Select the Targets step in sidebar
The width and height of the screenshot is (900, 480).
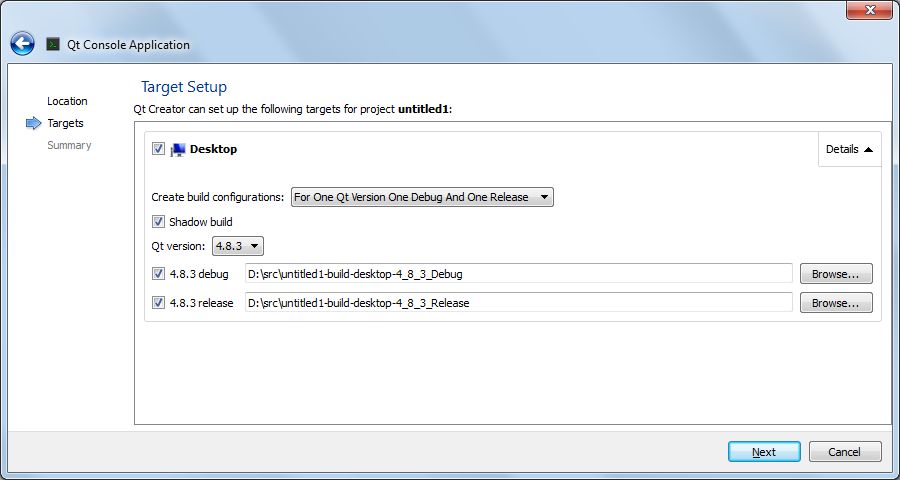coord(66,123)
